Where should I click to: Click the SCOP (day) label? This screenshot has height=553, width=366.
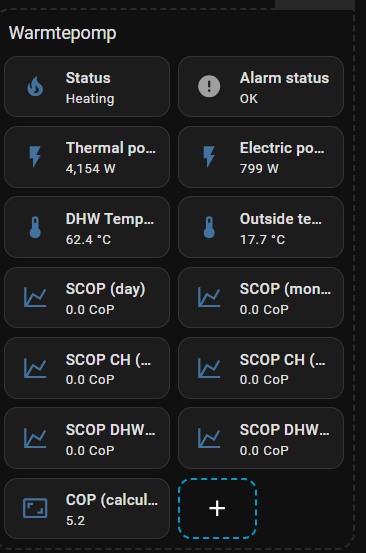(105, 289)
